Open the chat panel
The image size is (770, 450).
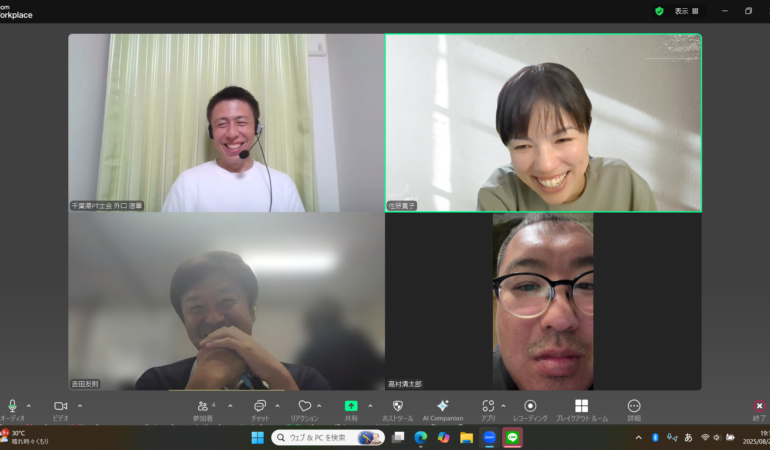(260, 406)
